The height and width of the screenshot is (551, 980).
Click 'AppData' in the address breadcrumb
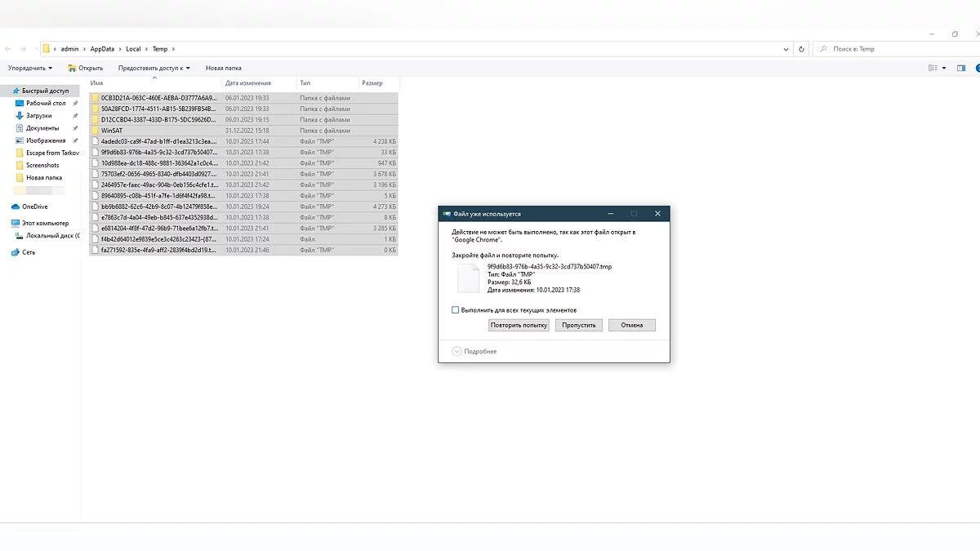click(102, 49)
